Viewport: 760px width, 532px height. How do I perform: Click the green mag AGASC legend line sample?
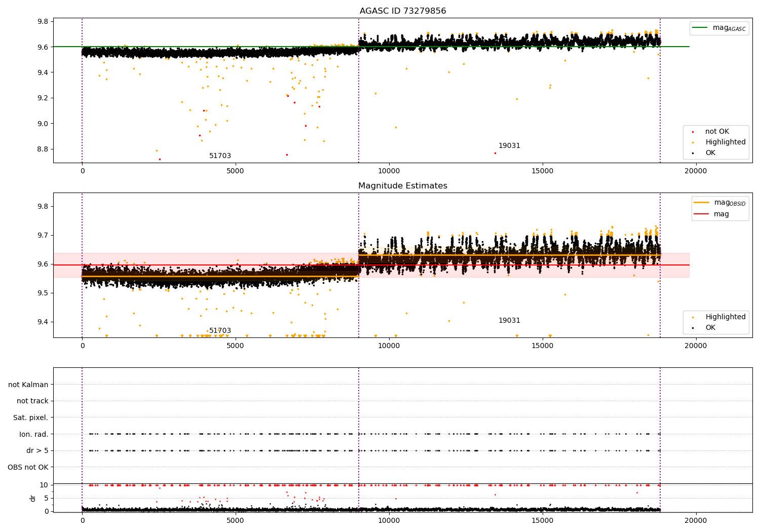click(x=700, y=28)
